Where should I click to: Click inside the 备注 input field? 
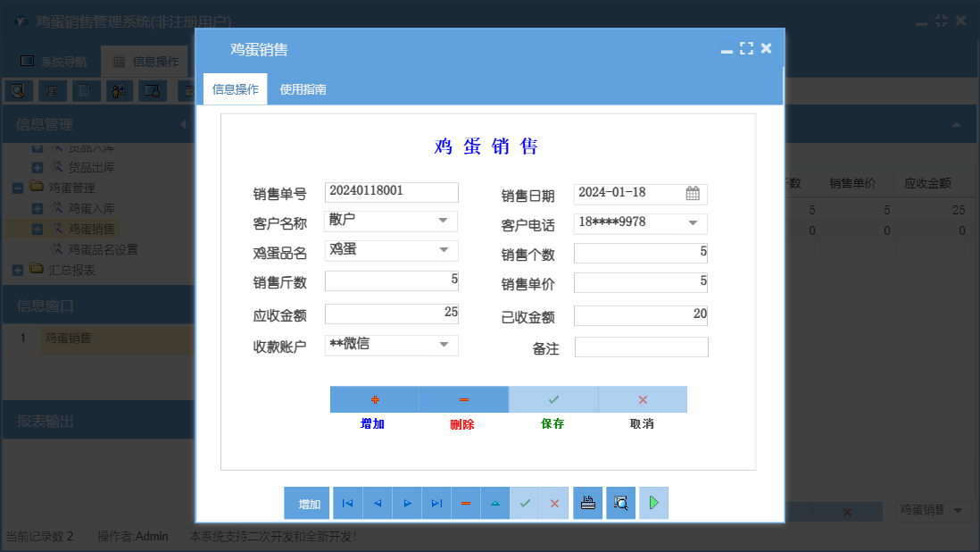[x=642, y=347]
